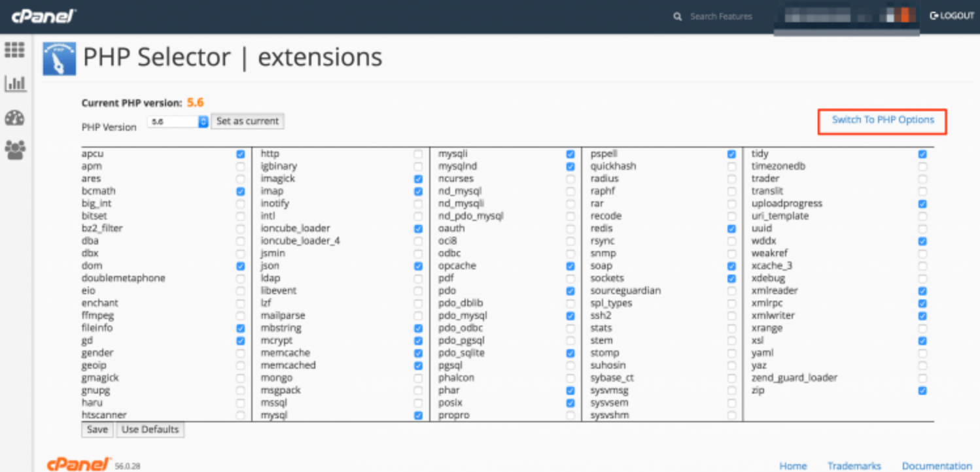Uncheck the pspell extension
This screenshot has height=472, width=980.
pos(731,154)
